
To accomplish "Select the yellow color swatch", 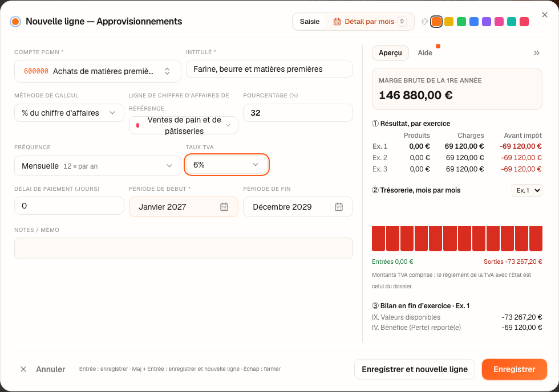I will click(x=449, y=22).
